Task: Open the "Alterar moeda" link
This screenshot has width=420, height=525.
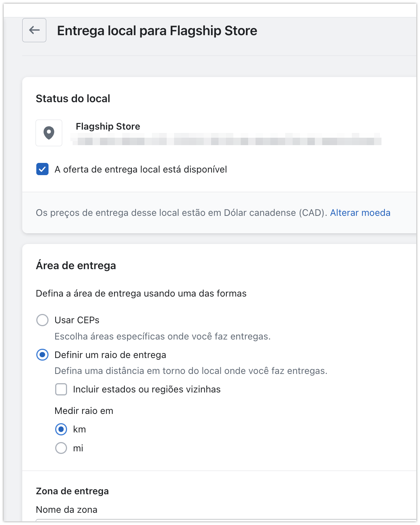Action: point(360,213)
